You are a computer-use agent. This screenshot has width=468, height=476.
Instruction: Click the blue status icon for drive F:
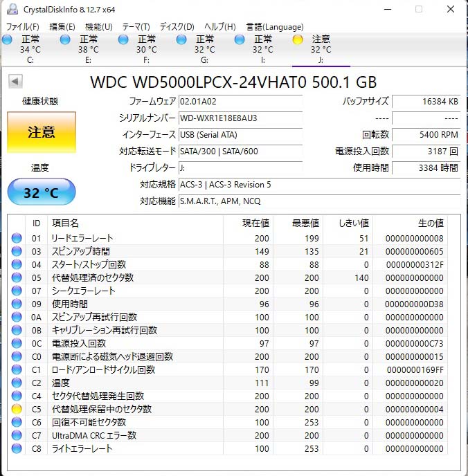pyautogui.click(x=123, y=39)
